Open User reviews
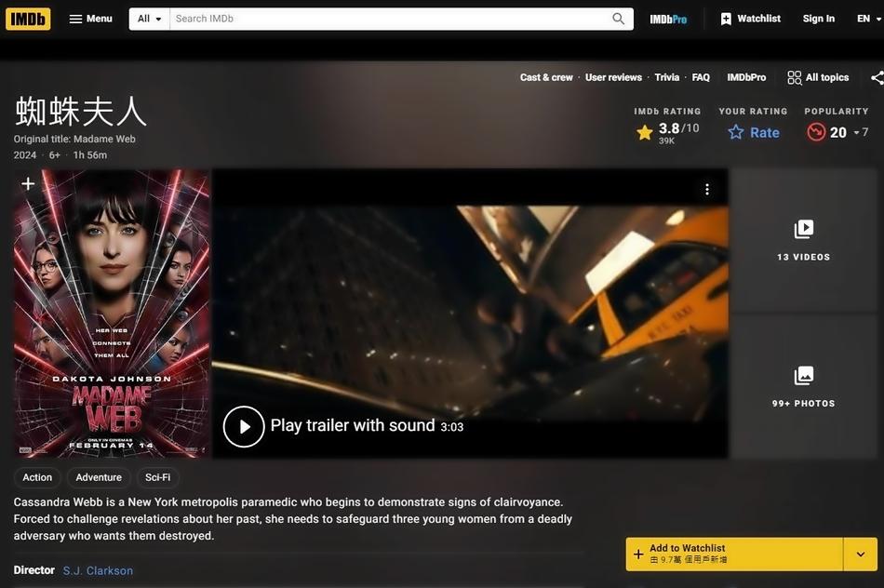Viewport: 884px width, 588px height. pyautogui.click(x=613, y=77)
